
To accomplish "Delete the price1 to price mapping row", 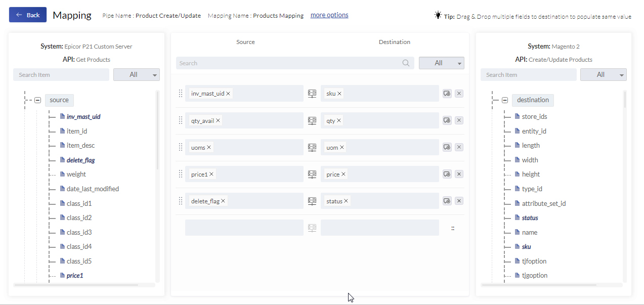I will (x=459, y=174).
